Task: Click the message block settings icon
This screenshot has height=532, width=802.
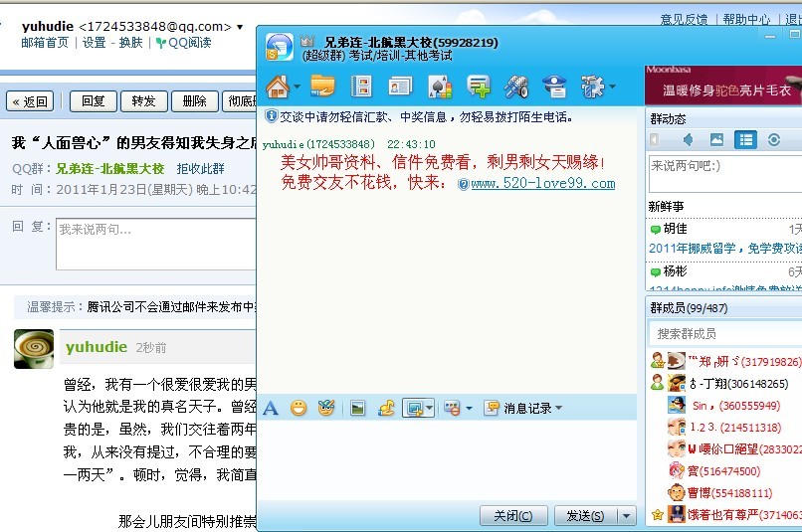Action: click(x=452, y=408)
